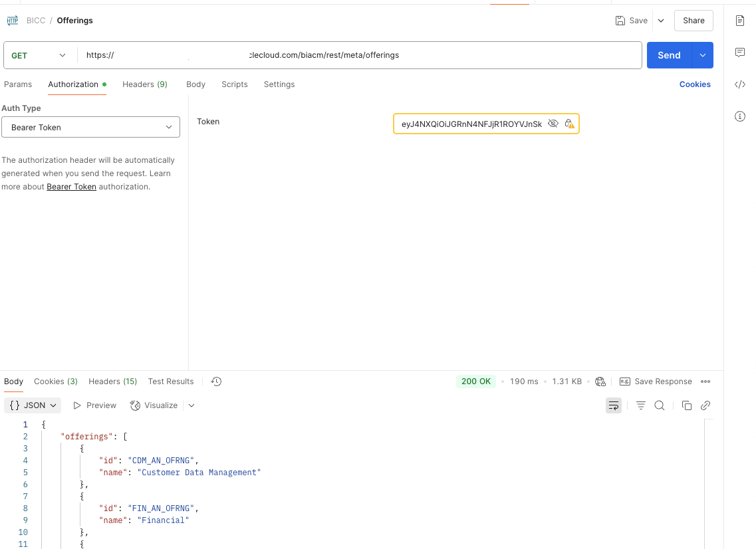Open the Save options dropdown arrow
The width and height of the screenshot is (756, 549).
661,21
